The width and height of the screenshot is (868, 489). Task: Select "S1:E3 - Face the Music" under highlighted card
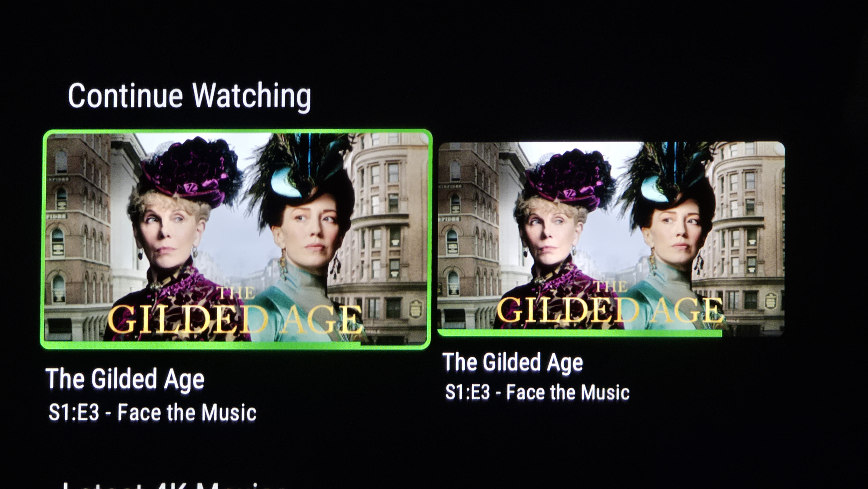(x=153, y=412)
